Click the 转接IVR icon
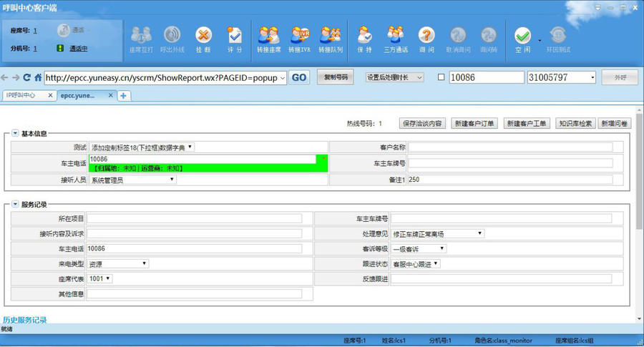This screenshot has height=347, width=644. tap(299, 36)
